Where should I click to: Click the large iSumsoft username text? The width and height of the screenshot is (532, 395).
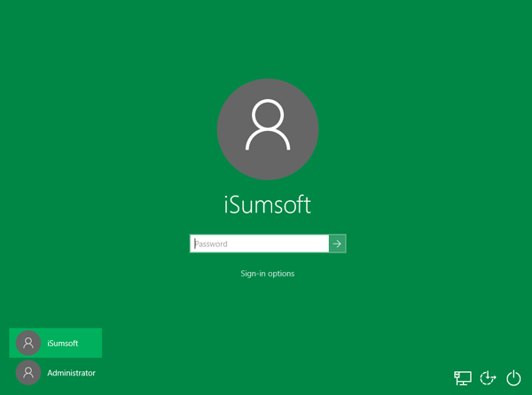pyautogui.click(x=268, y=205)
